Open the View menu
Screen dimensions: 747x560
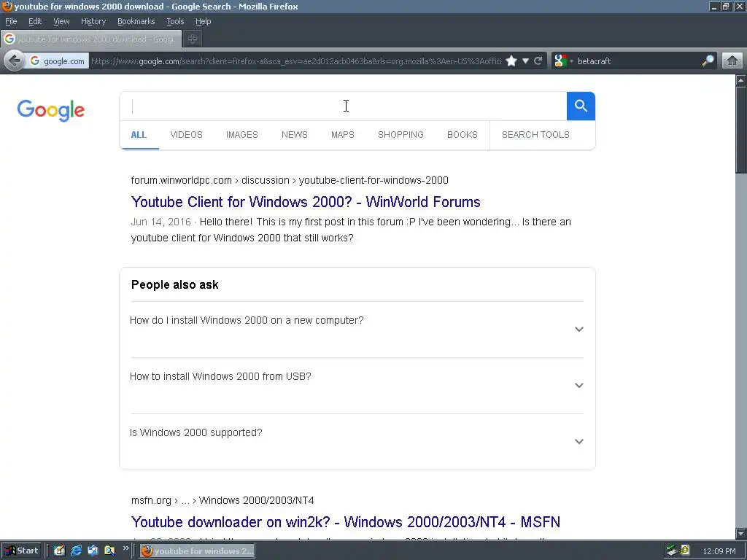[x=61, y=21]
